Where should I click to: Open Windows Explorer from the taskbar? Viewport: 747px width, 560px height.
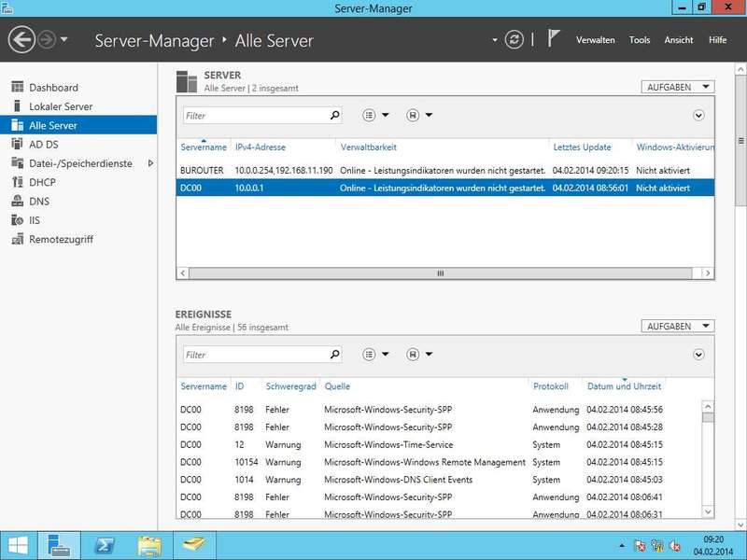click(x=149, y=545)
